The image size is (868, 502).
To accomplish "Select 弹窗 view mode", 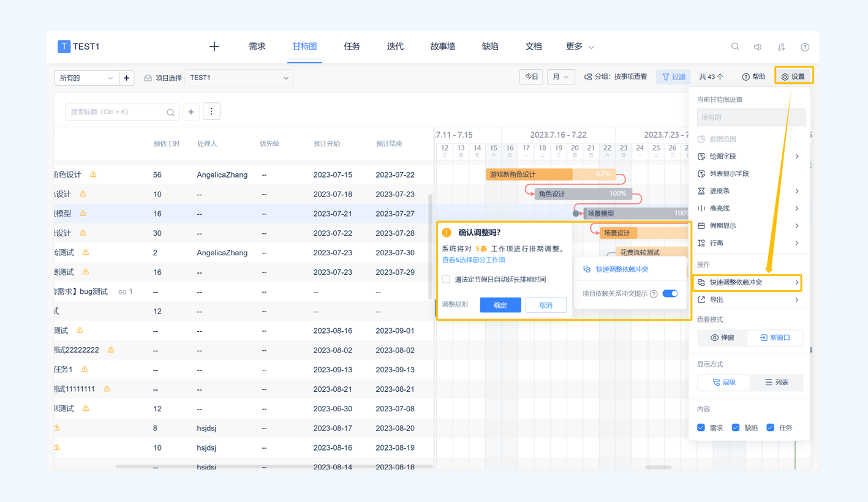I will pyautogui.click(x=722, y=338).
